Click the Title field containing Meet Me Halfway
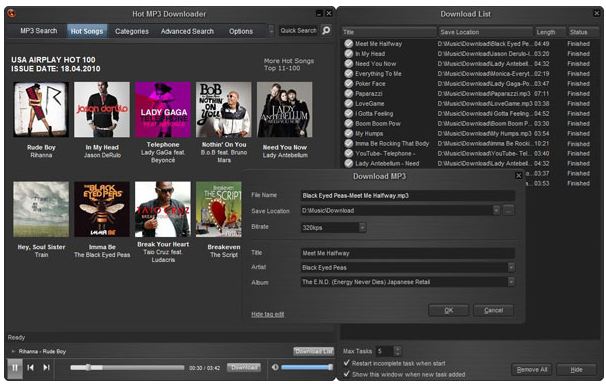 coord(408,253)
